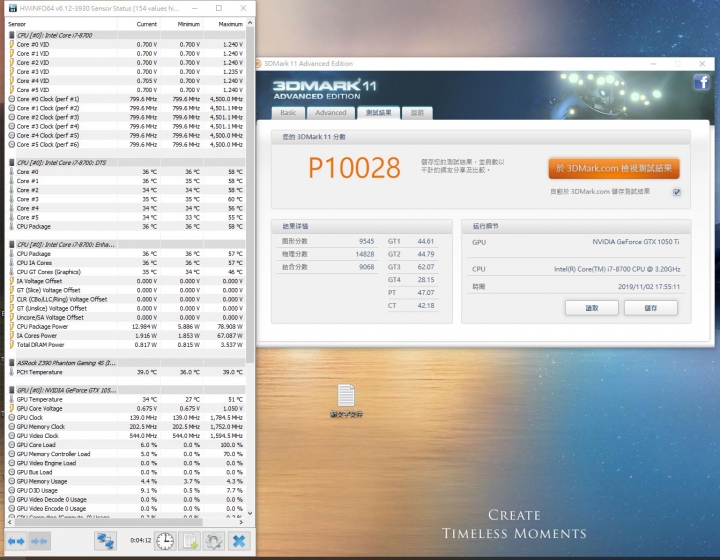Click the PCH Temperature thermometer icon
This screenshot has width=720, height=560.
point(11,372)
